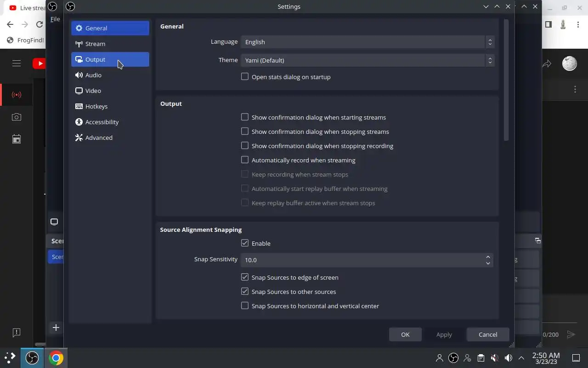Toggle Chrome side panel icon

[x=548, y=24]
